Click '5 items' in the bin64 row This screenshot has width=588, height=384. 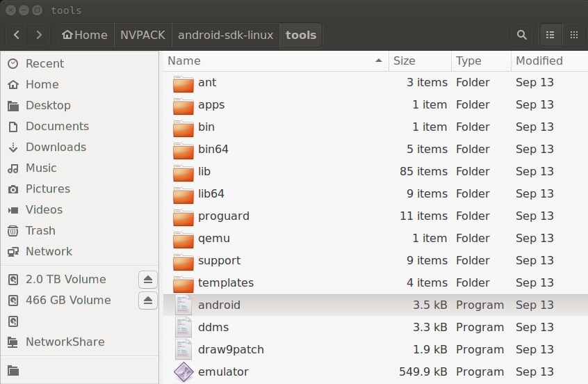click(427, 149)
